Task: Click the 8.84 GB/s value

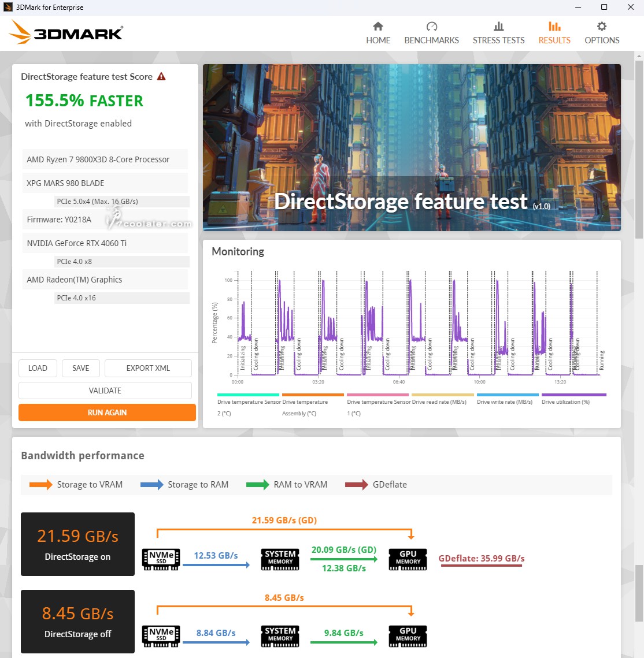Action: click(x=216, y=633)
